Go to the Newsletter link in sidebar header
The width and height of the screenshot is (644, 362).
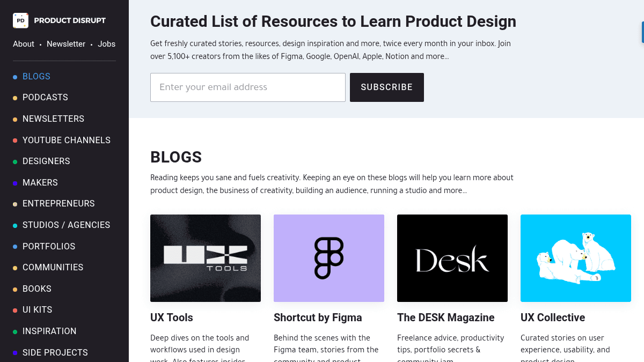66,44
